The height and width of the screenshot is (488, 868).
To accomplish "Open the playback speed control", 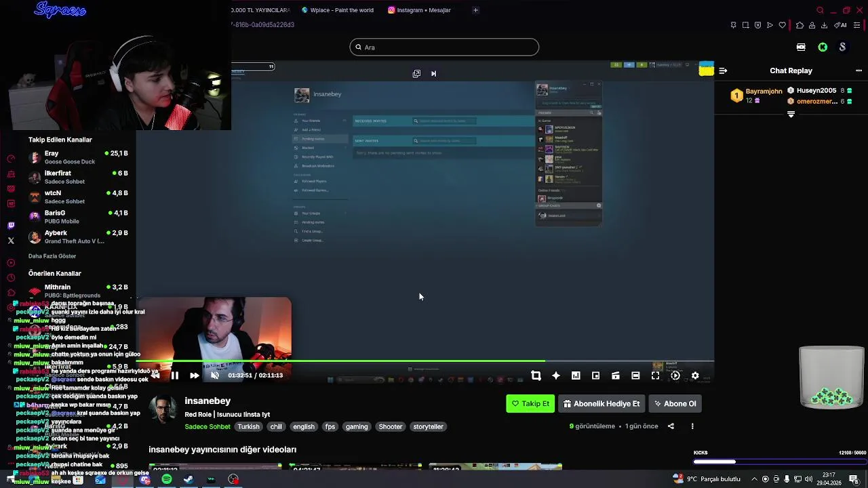I will pos(675,375).
